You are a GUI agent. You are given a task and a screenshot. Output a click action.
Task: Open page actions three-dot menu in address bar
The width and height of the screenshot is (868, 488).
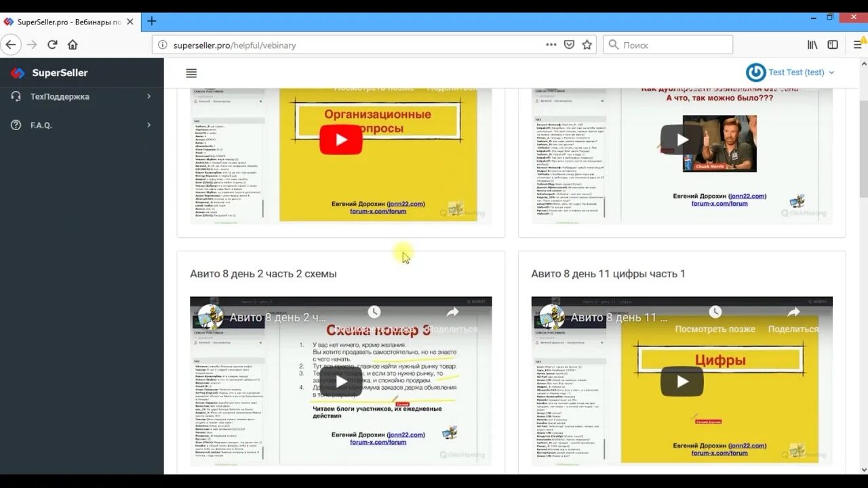point(551,45)
